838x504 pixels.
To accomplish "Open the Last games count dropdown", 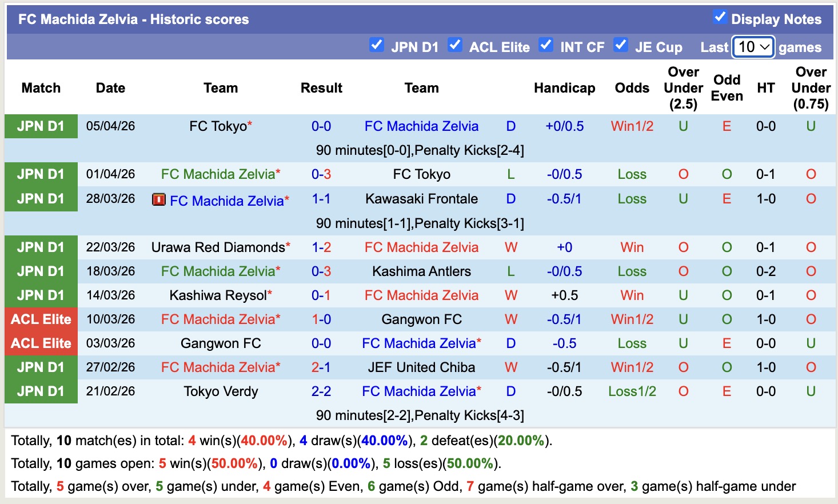I will (753, 47).
